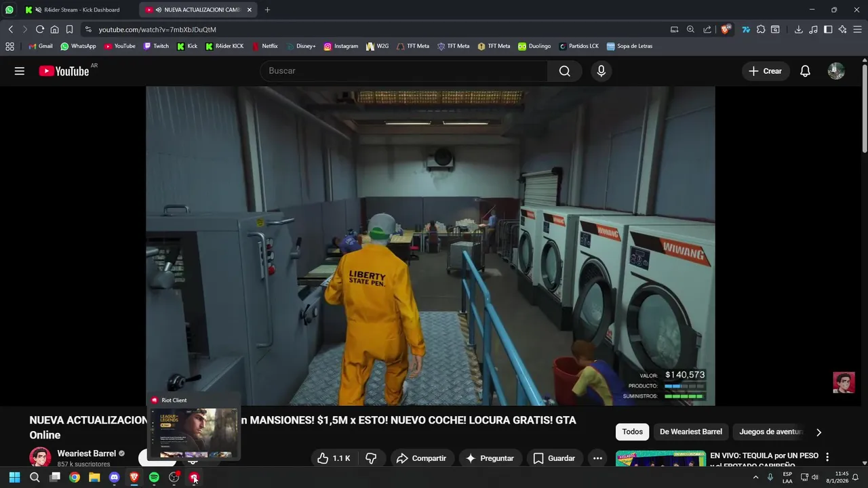Image resolution: width=868 pixels, height=488 pixels.
Task: Open more actions ellipsis below video
Action: pyautogui.click(x=597, y=458)
